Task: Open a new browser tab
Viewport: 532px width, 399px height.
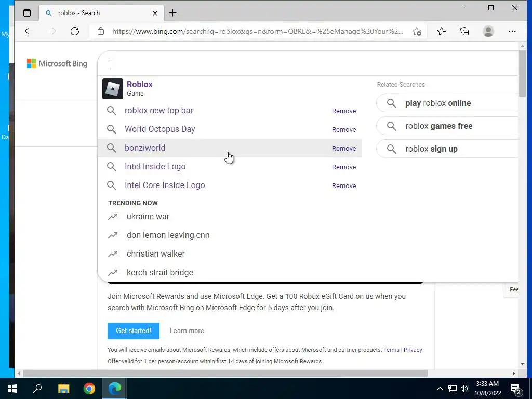Action: [172, 13]
